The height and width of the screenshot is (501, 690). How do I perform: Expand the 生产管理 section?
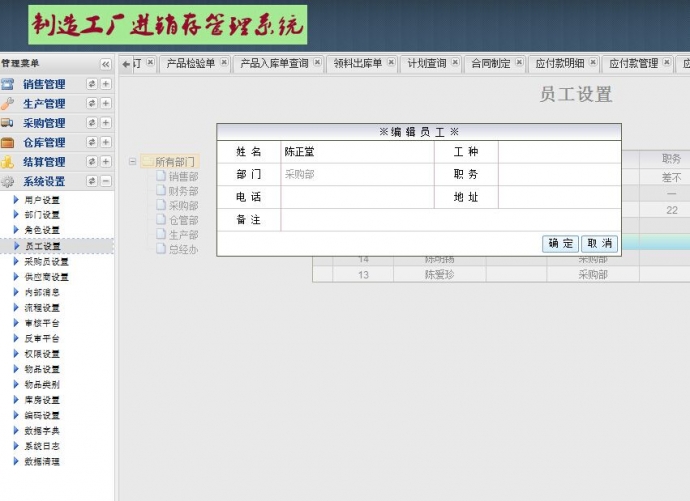coord(106,103)
